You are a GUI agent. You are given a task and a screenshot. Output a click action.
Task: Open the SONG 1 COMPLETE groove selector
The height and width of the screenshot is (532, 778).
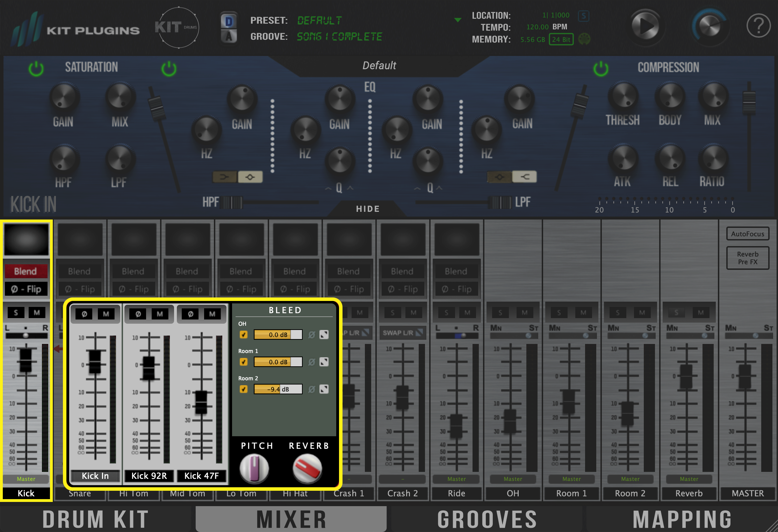point(339,37)
